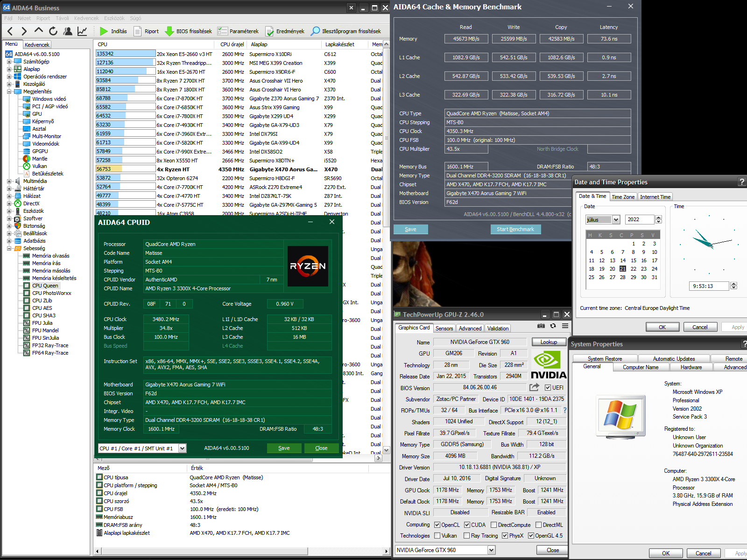This screenshot has height=560, width=747.
Task: Toggle the CUDA checkbox
Action: point(467,525)
